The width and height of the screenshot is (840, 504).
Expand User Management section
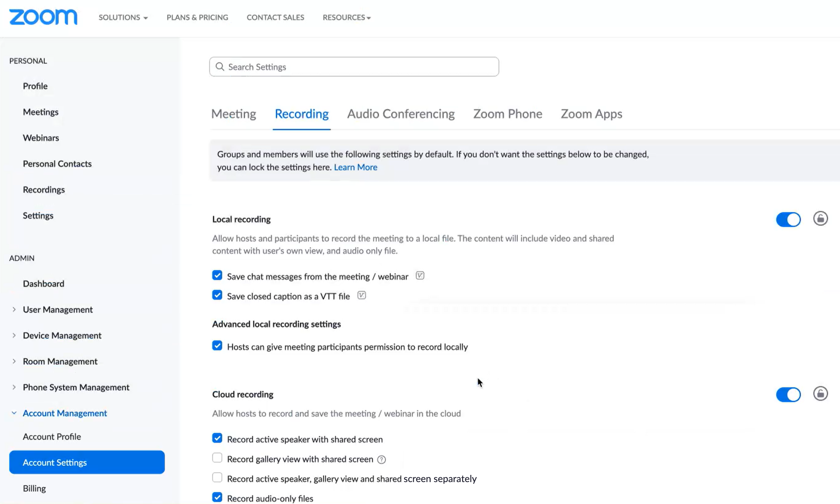[14, 310]
